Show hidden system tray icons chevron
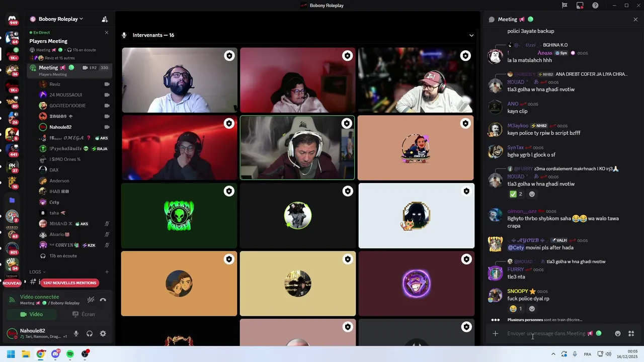Viewport: 644px width, 362px height. (x=553, y=354)
